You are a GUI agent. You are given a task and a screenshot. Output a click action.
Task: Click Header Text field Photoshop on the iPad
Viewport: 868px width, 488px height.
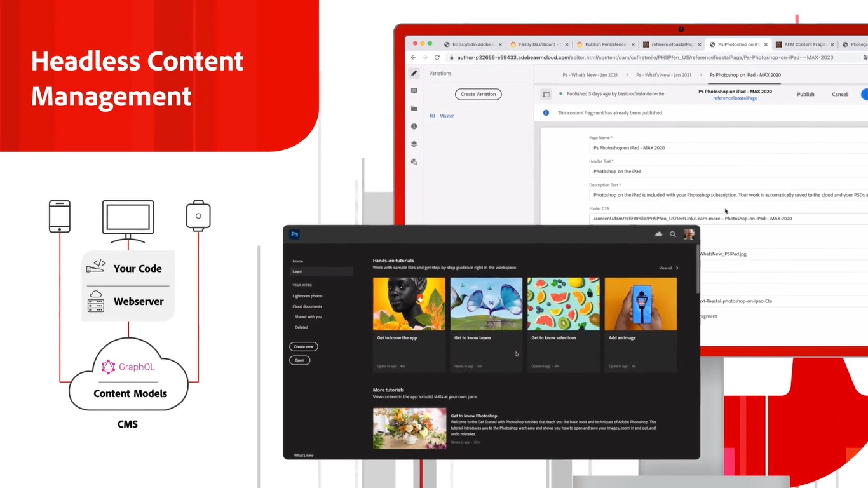pos(728,172)
